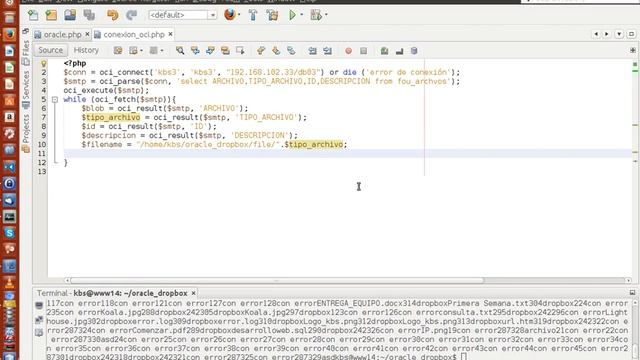This screenshot has width=640, height=360.
Task: Click Shift Line Right icon
Action: point(327,51)
